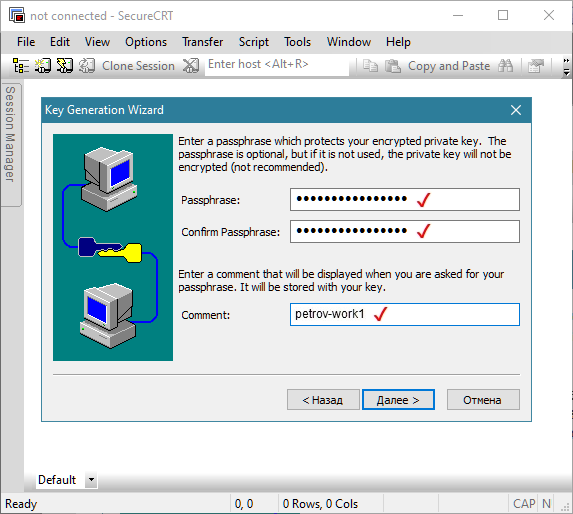Click the Paste clipboard icon
Image resolution: width=573 pixels, height=514 pixels.
[x=393, y=66]
